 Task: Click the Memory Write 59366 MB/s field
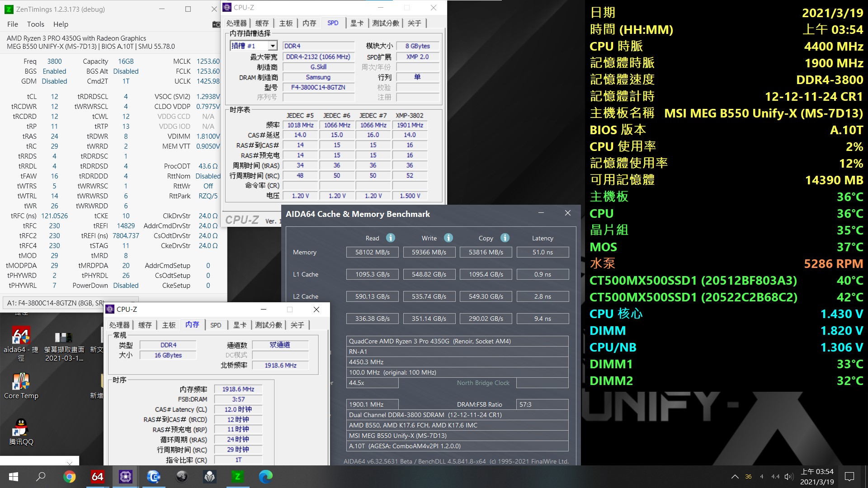coord(429,252)
